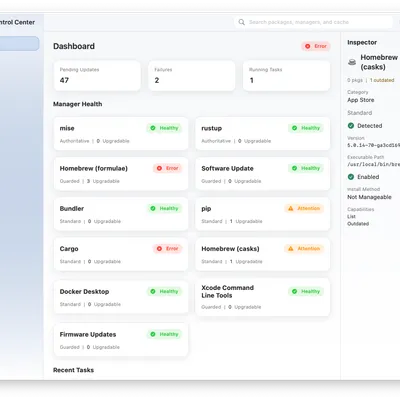Viewport: 400px width, 400px height.
Task: Click Healthy check icon on Software Update
Action: pos(294,168)
